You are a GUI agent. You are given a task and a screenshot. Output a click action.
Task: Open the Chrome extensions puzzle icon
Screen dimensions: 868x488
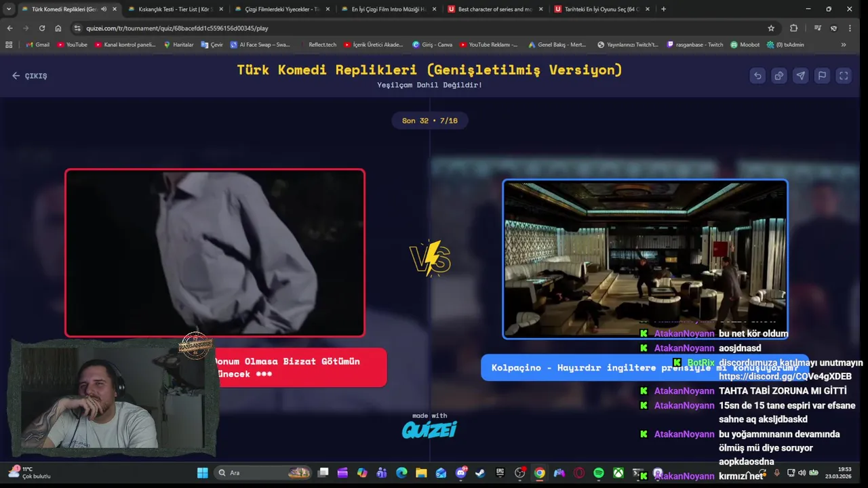click(x=793, y=28)
